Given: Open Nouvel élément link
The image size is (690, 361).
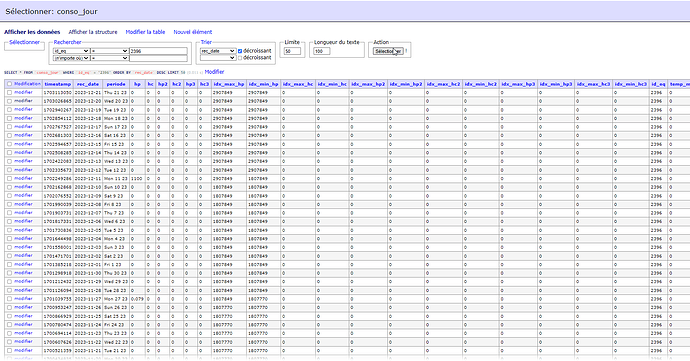Looking at the screenshot, I should pyautogui.click(x=193, y=32).
